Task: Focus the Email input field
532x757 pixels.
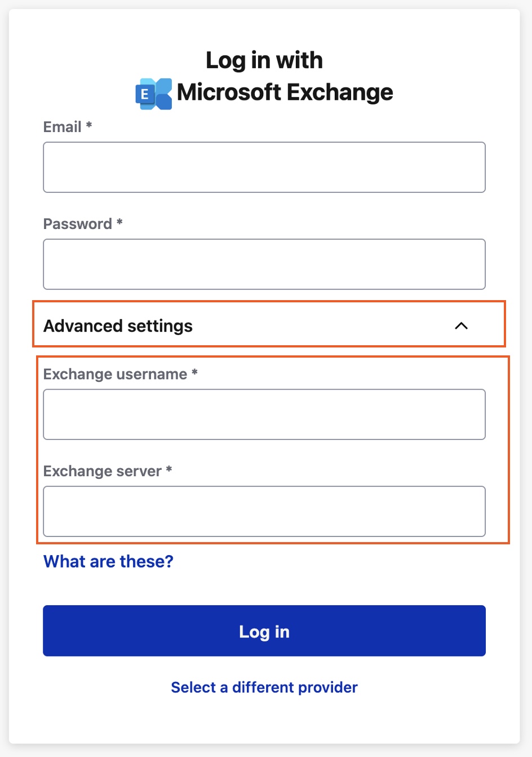Action: (264, 167)
